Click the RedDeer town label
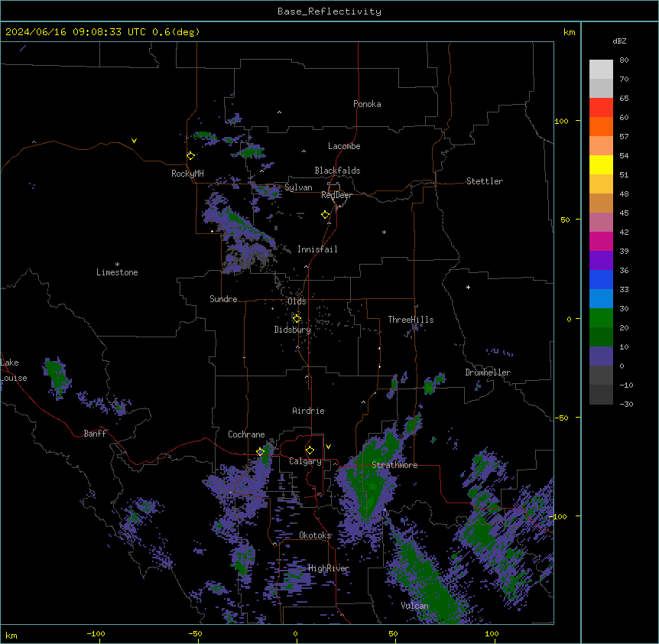The width and height of the screenshot is (659, 644). tap(336, 195)
